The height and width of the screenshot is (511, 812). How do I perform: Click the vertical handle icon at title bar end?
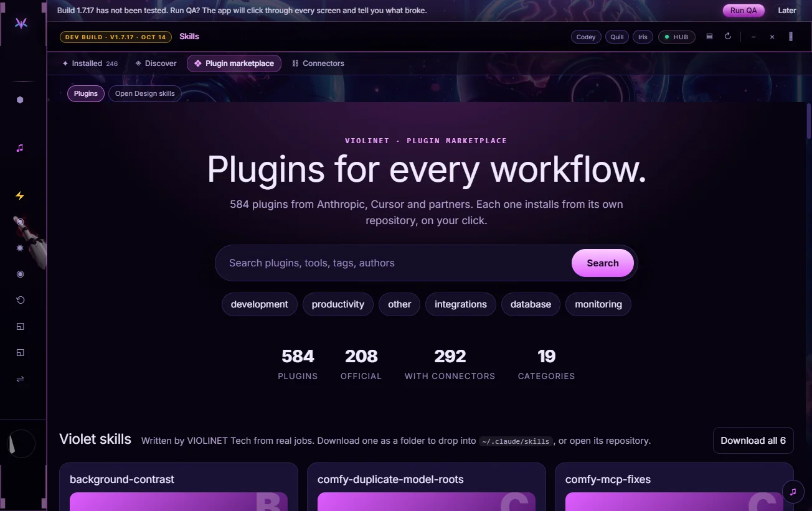[x=791, y=37]
